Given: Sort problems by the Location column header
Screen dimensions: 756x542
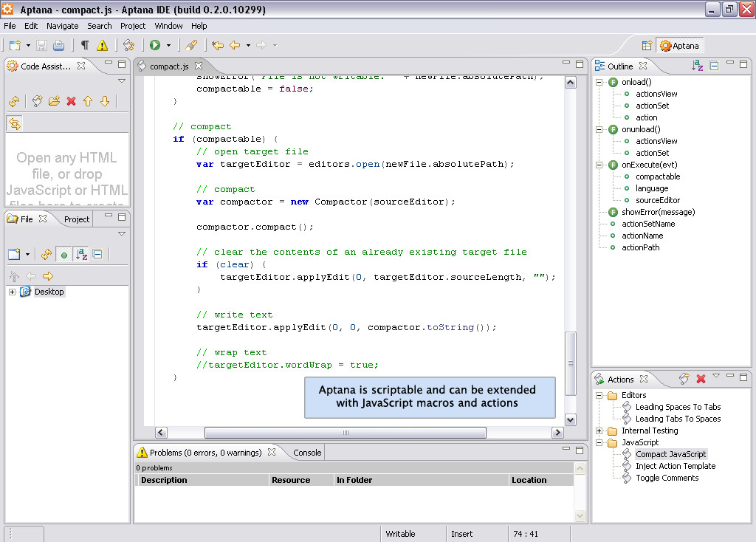Looking at the screenshot, I should 541,480.
